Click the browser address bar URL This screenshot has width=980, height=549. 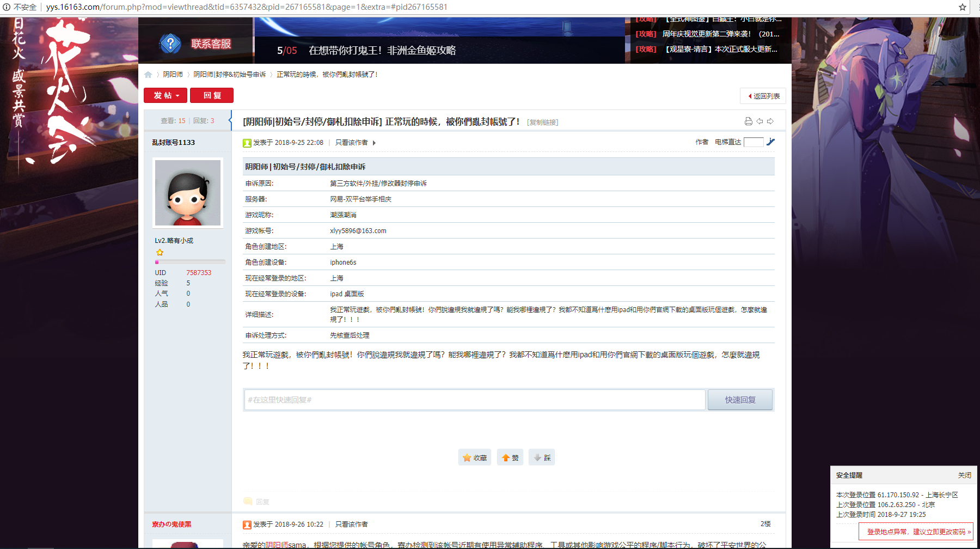point(247,7)
